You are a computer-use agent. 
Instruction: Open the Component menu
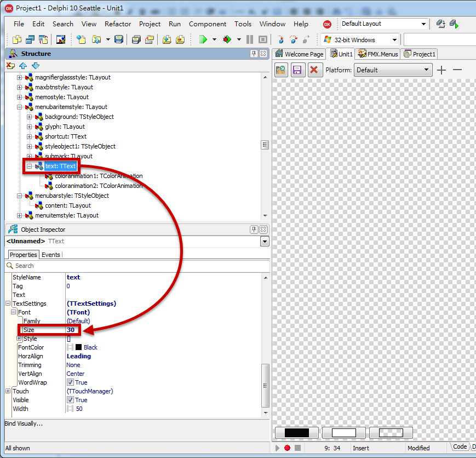click(208, 24)
